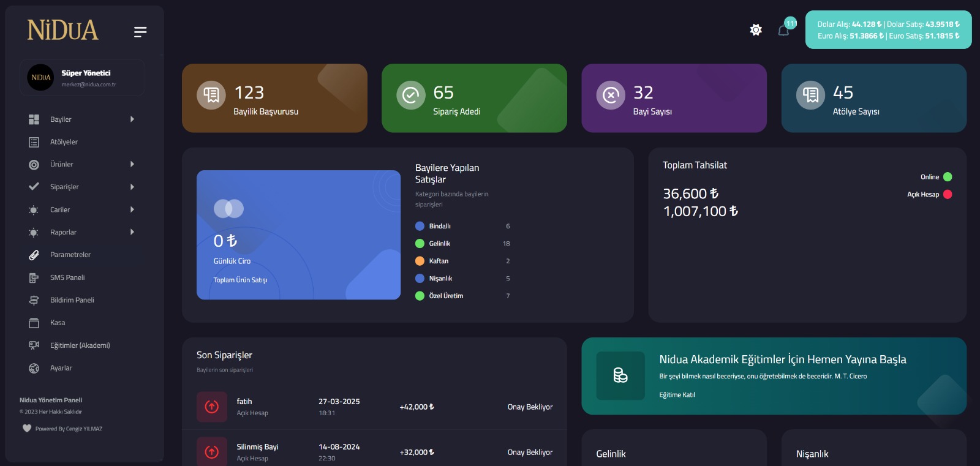Toggle the theme with the sun icon
The height and width of the screenshot is (466, 980).
click(756, 30)
